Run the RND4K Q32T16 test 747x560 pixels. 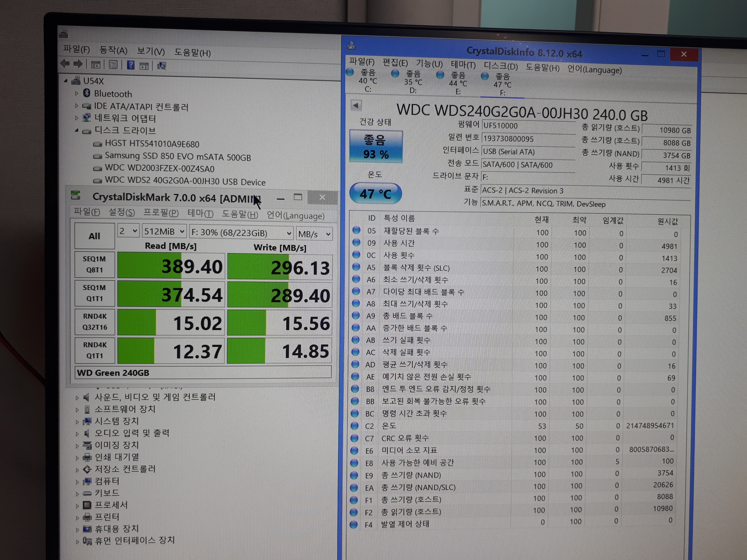pos(95,322)
